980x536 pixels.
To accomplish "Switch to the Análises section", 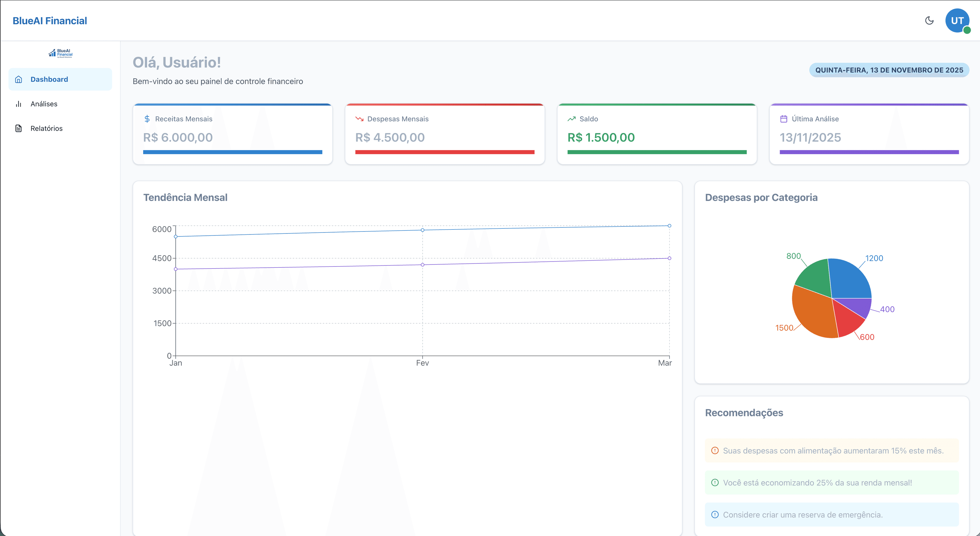I will point(44,103).
